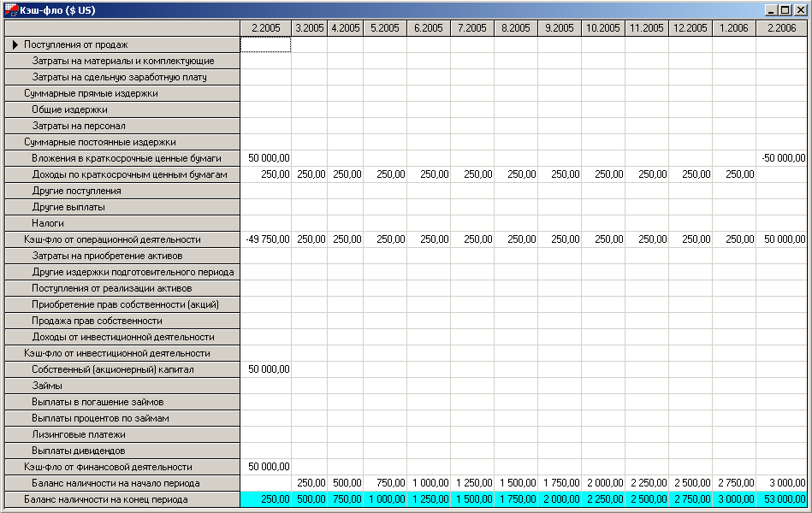812x513 pixels.
Task: Click the 12.2005 column header
Action: pos(690,28)
